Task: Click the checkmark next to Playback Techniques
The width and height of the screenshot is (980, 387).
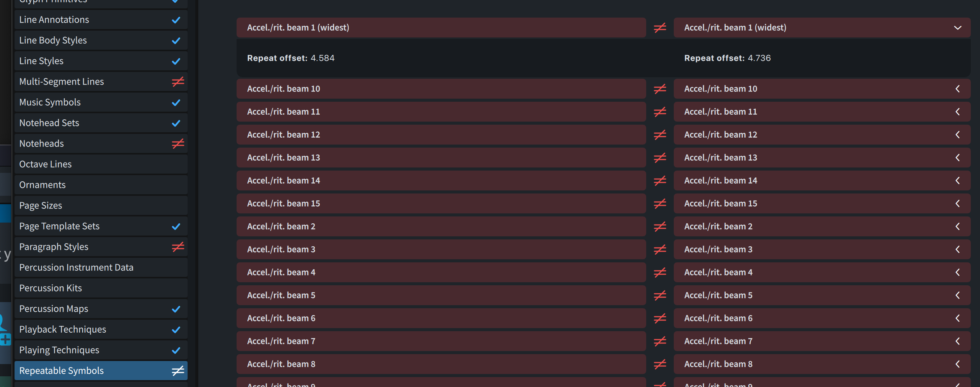Action: pyautogui.click(x=176, y=330)
